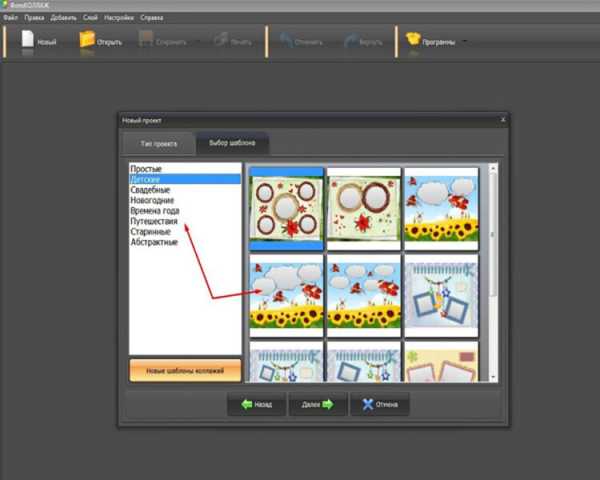Click the Печать print icon in toolbar
This screenshot has width=600, height=480.
pos(221,39)
